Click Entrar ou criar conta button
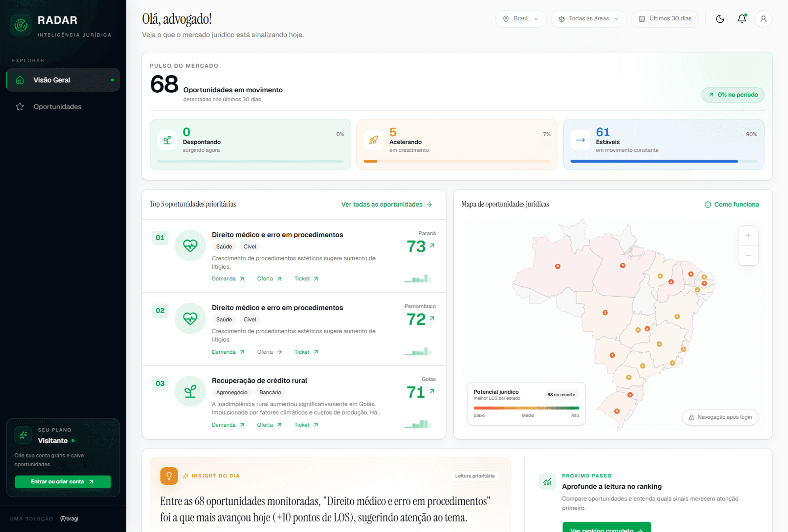 [x=63, y=482]
